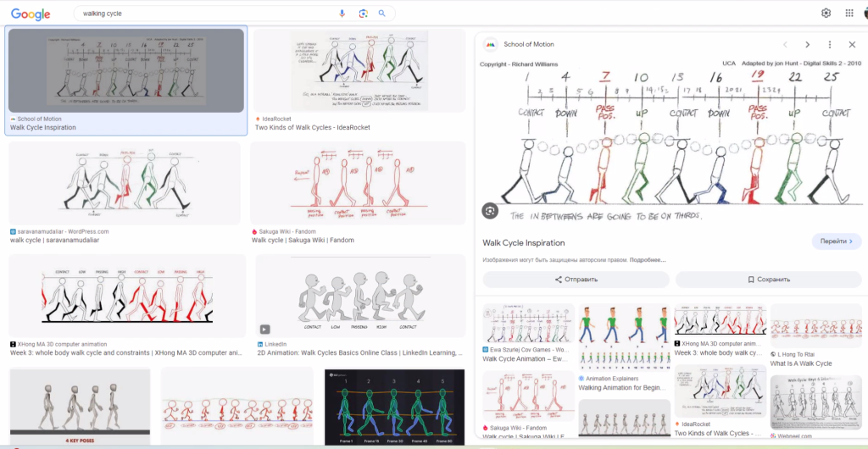
Task: Click saravanamudaliar - WordPress.com source label
Action: click(63, 231)
